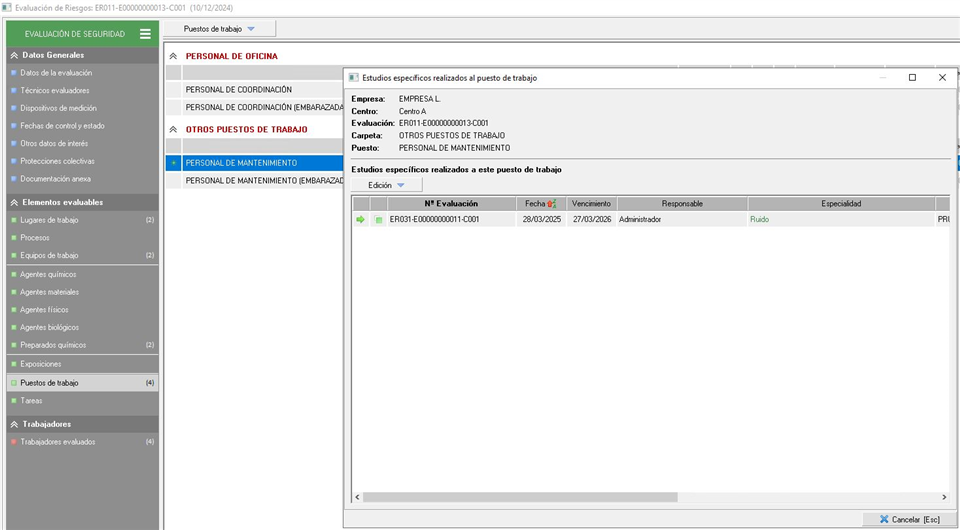The image size is (960, 530).
Task: Maximize the Estudios específicos dialog window
Action: (x=912, y=77)
